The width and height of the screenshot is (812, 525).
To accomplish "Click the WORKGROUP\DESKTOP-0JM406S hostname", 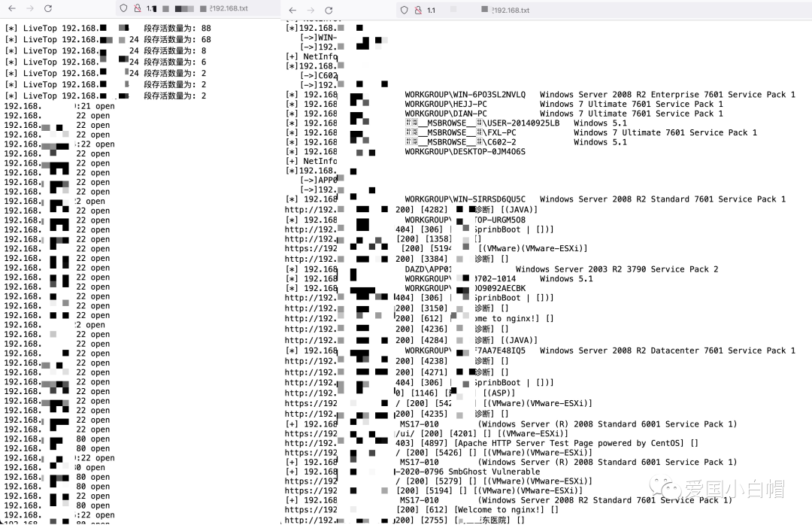I will [465, 151].
